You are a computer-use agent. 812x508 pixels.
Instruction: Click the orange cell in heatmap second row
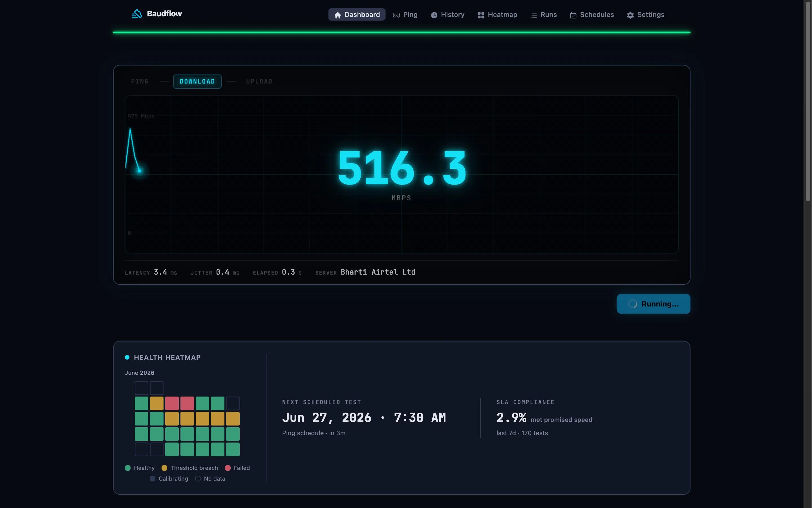(157, 403)
